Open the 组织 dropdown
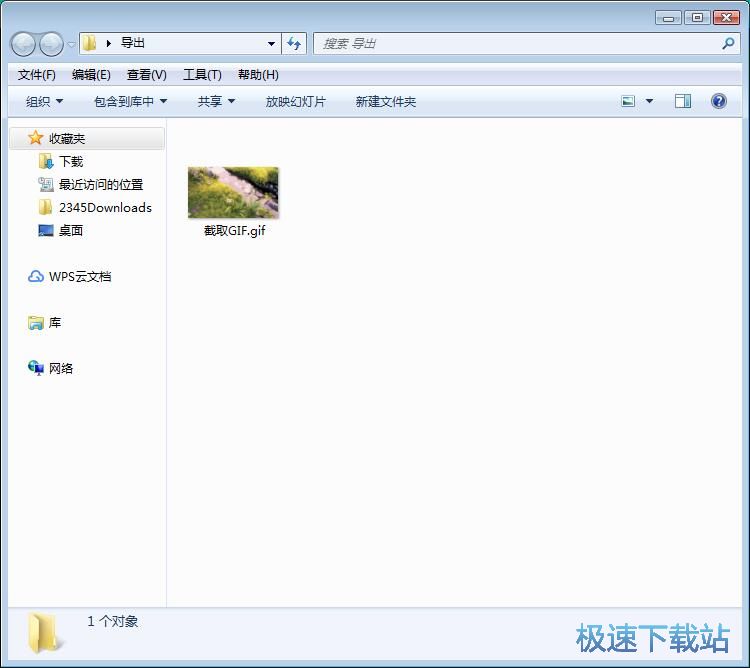The height and width of the screenshot is (668, 750). tap(44, 101)
